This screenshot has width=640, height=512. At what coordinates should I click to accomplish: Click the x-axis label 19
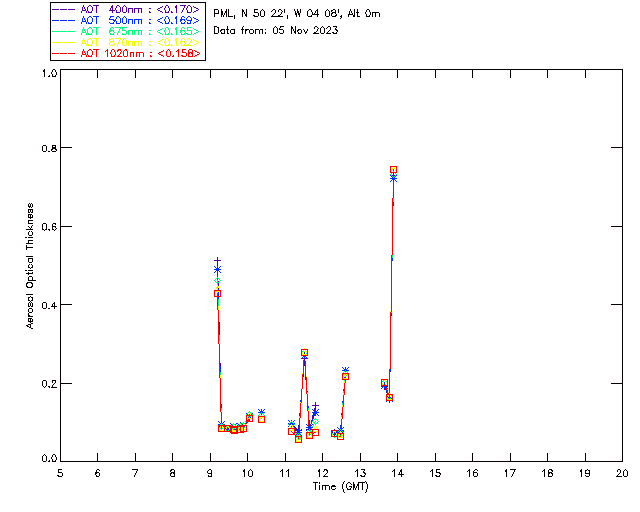(585, 473)
